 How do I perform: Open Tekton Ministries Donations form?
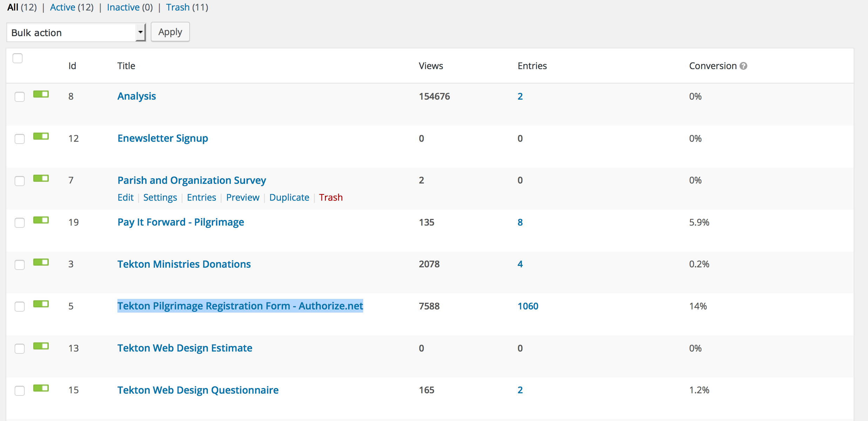tap(184, 264)
